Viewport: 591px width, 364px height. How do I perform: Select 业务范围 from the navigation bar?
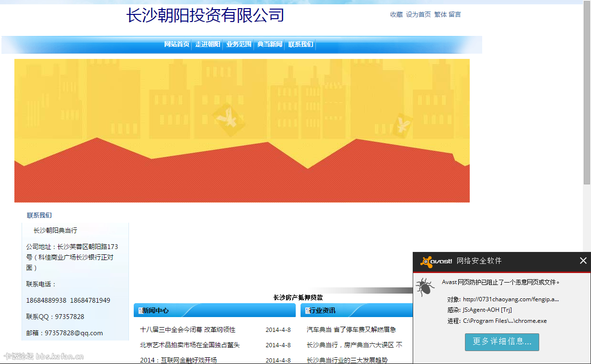239,45
